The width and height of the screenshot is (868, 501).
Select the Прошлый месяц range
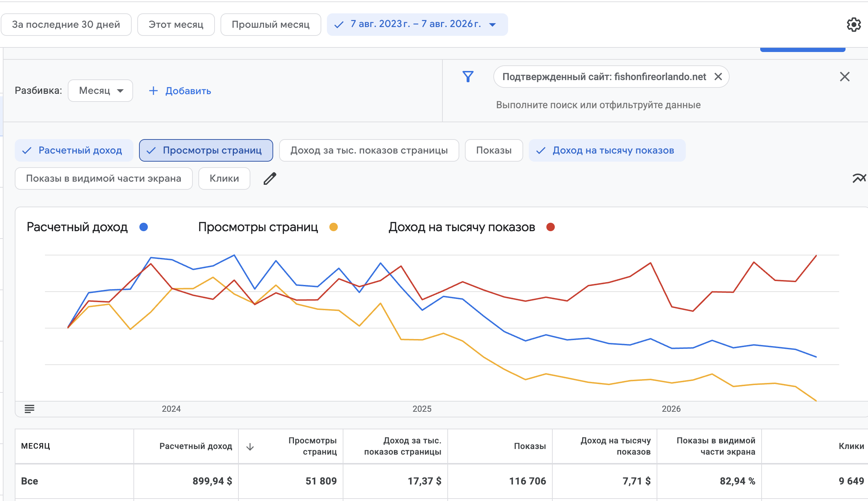point(271,25)
